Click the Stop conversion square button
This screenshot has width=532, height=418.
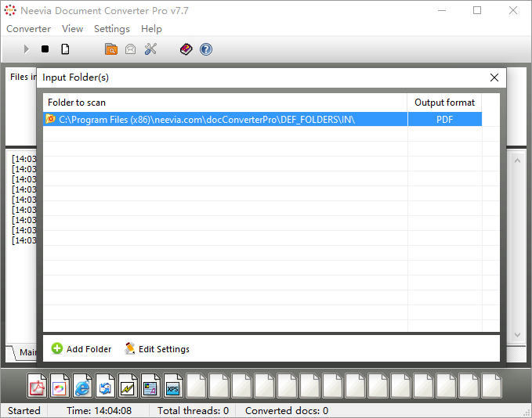tap(45, 49)
